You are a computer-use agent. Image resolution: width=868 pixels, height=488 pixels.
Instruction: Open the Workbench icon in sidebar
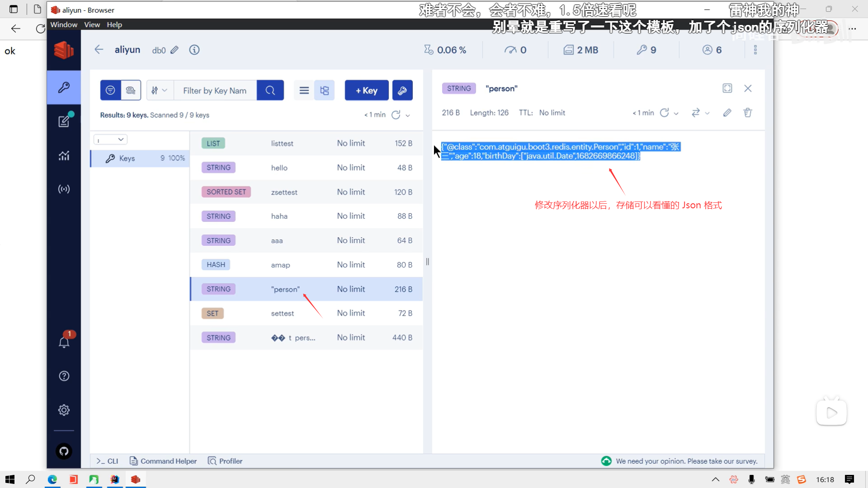point(64,121)
